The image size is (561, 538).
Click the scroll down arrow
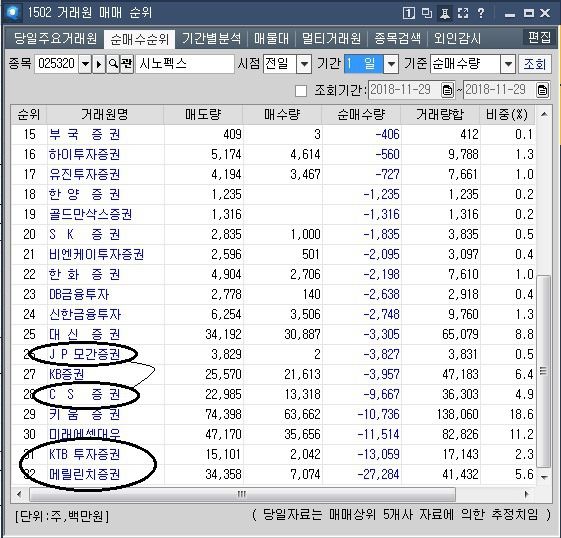544,477
